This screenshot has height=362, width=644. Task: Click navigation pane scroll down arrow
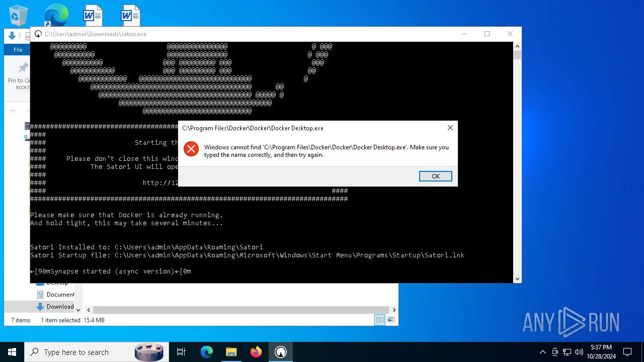pyautogui.click(x=78, y=310)
